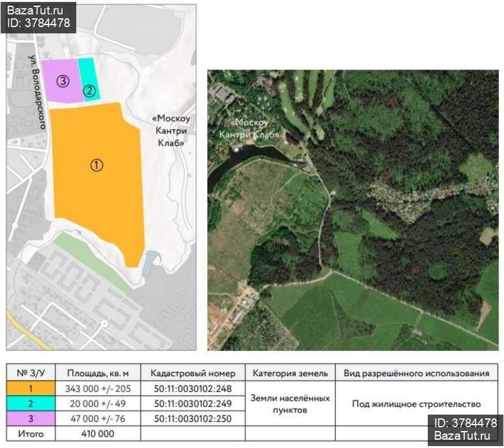This screenshot has width=504, height=448.
Task: Click the Кадастровый номер column header
Action: (x=192, y=373)
